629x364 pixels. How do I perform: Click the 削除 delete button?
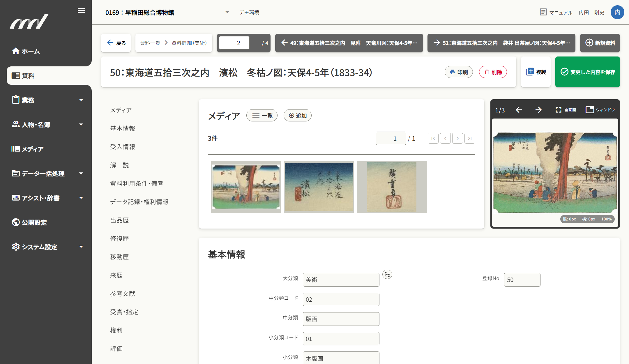click(493, 72)
